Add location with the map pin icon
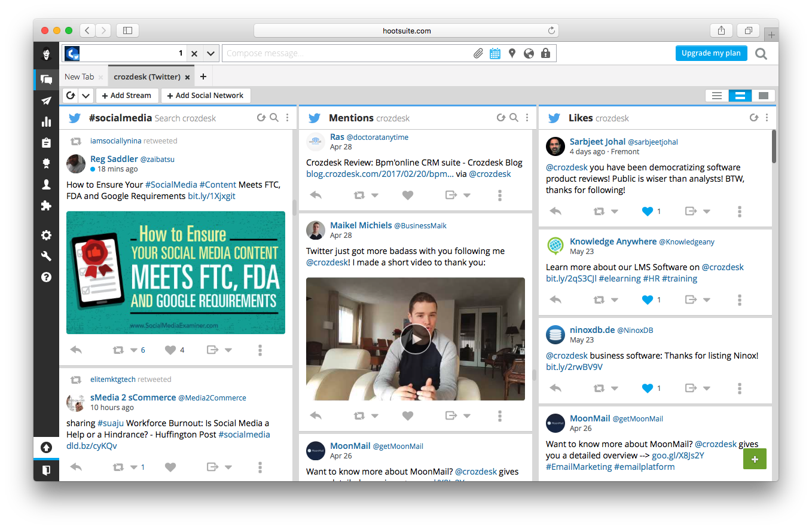This screenshot has height=529, width=812. [x=512, y=53]
